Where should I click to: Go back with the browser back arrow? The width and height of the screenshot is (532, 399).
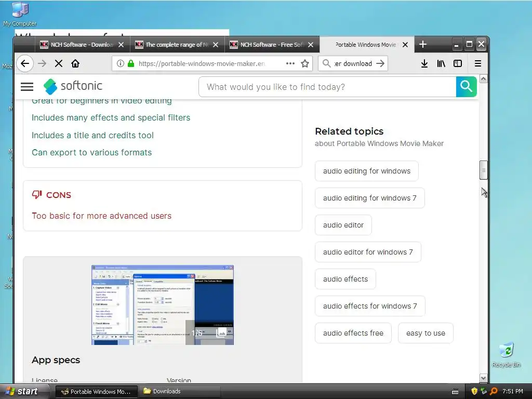tap(25, 63)
